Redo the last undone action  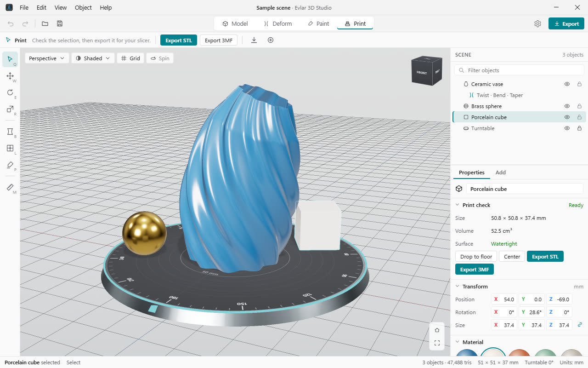pyautogui.click(x=25, y=23)
